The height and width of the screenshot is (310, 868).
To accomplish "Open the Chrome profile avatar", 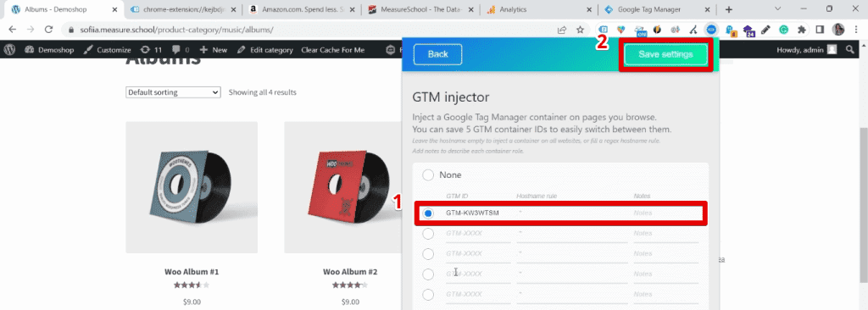I will click(x=838, y=30).
